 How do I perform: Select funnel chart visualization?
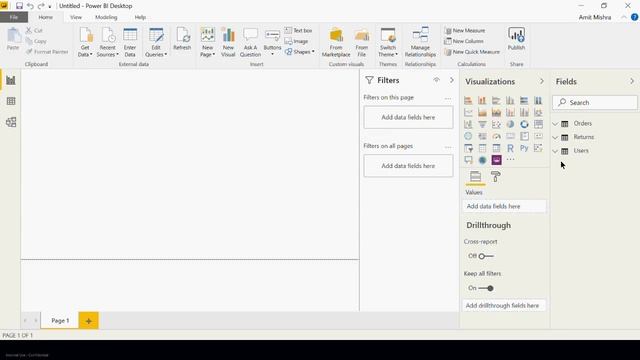[482, 124]
